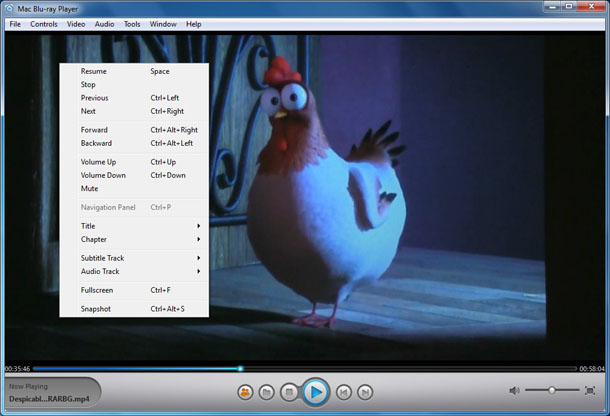
Task: Select Forward menu entry
Action: point(134,130)
